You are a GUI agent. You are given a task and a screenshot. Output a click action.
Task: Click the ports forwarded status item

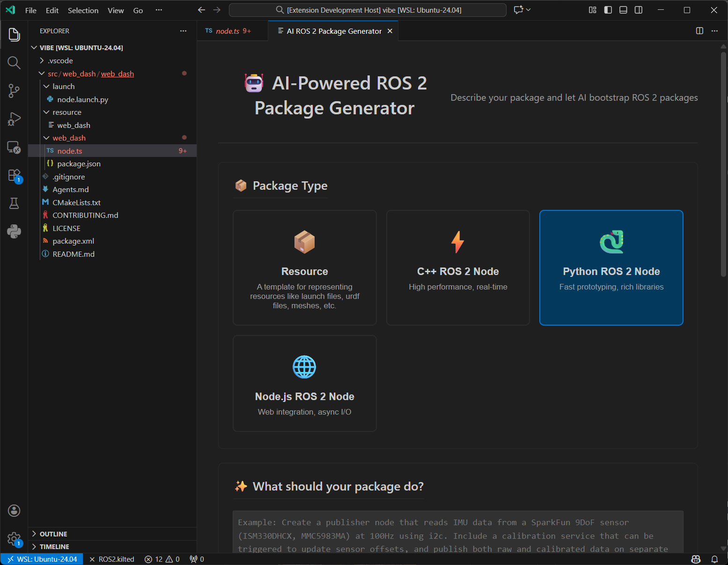(x=197, y=559)
